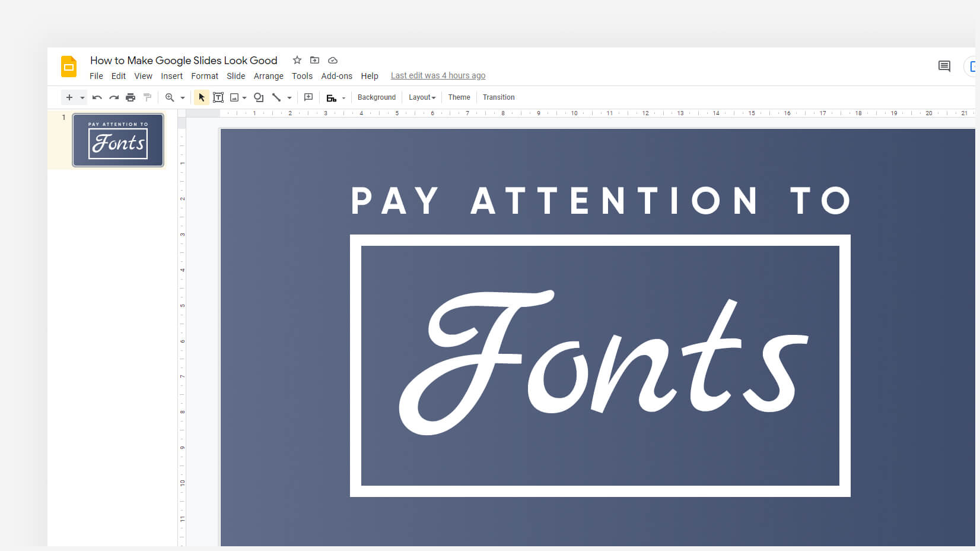Image resolution: width=980 pixels, height=551 pixels.
Task: Click the redo arrow in toolbar
Action: [114, 97]
